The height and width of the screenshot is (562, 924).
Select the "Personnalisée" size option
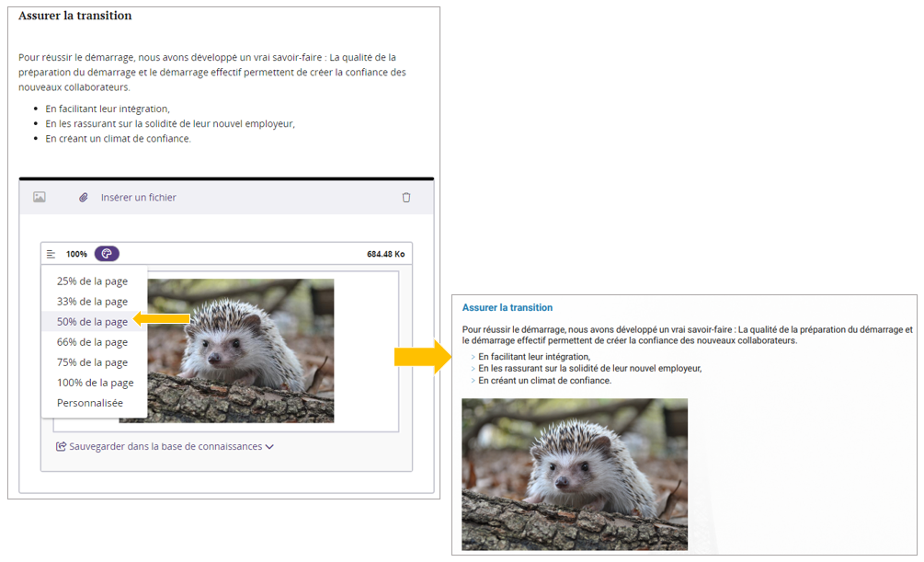tap(89, 403)
